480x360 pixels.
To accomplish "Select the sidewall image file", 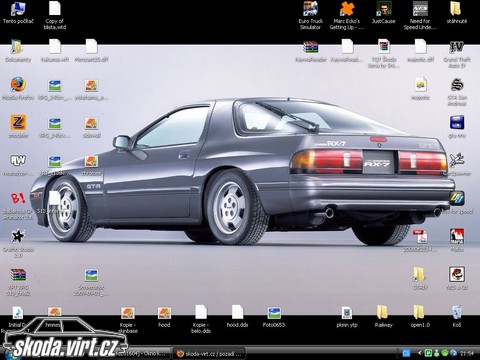I will point(91,124).
